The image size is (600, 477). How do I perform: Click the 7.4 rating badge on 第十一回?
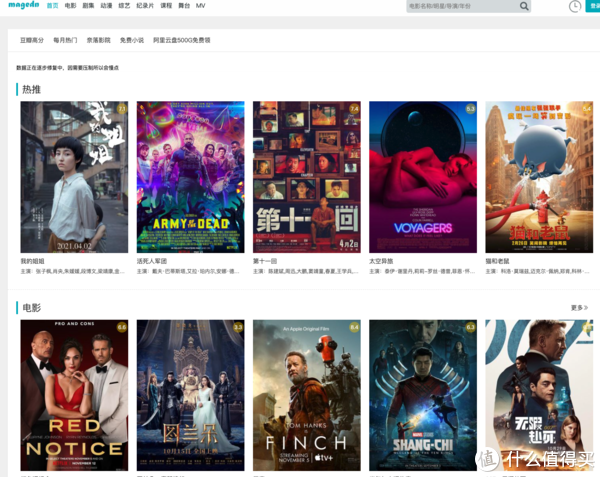click(x=354, y=109)
